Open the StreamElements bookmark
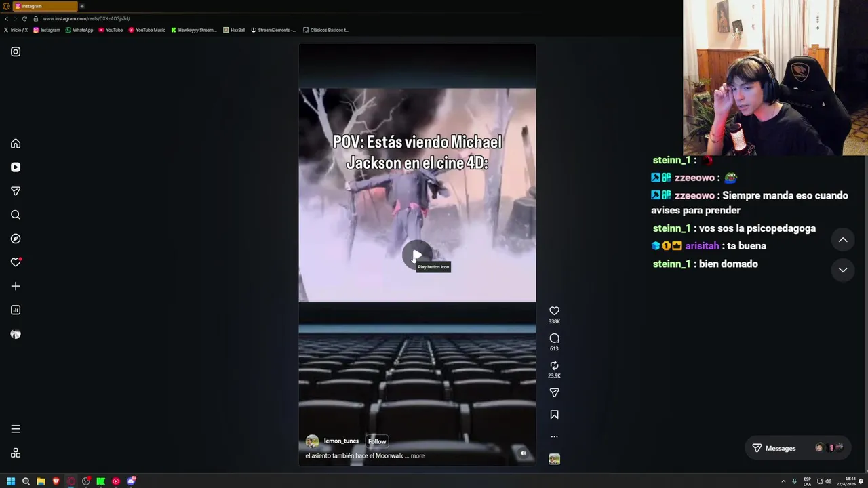The image size is (868, 488). (274, 30)
